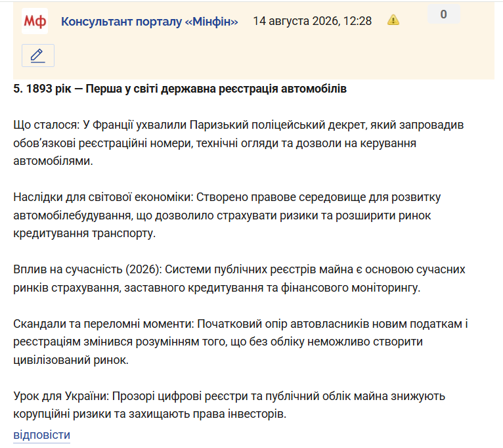Open the Консультант порталу «Мінфін» profile link

[150, 22]
